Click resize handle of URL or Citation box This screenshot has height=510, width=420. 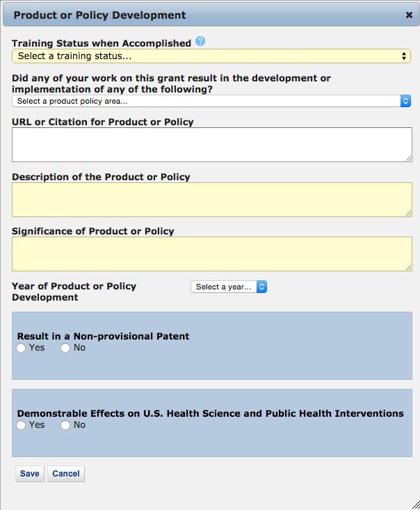408,158
